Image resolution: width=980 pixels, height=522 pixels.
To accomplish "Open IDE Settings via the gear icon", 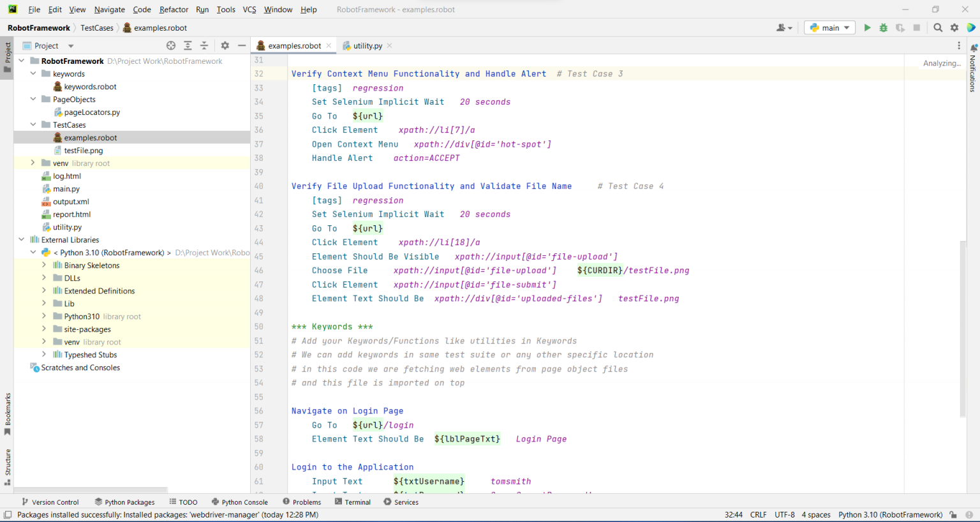I will [953, 27].
